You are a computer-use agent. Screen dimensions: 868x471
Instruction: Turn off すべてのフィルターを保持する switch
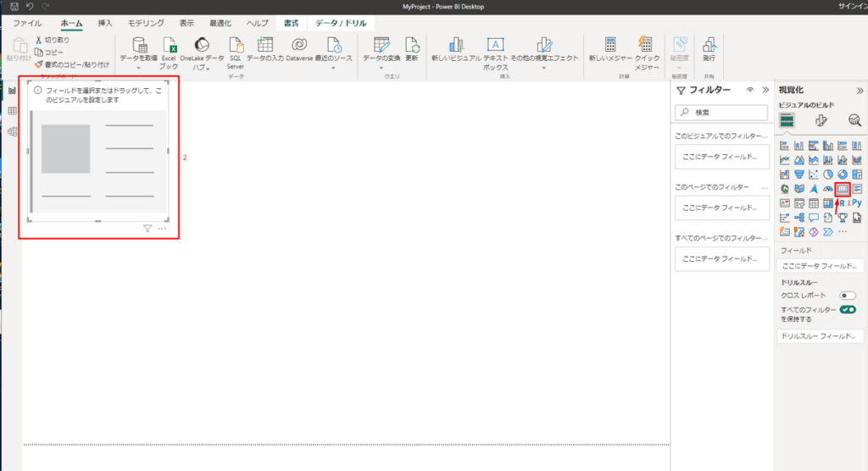848,311
